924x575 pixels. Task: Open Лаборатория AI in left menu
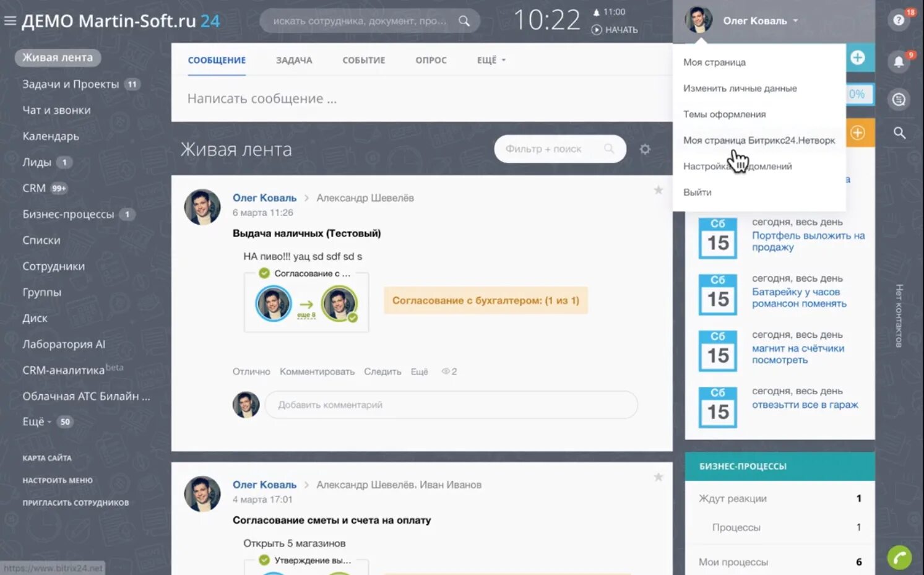(64, 344)
